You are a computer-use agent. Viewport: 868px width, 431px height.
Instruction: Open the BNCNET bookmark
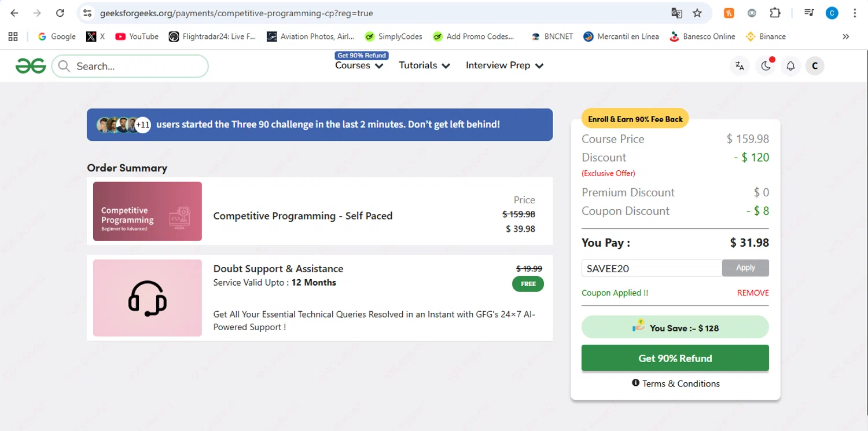(x=551, y=36)
